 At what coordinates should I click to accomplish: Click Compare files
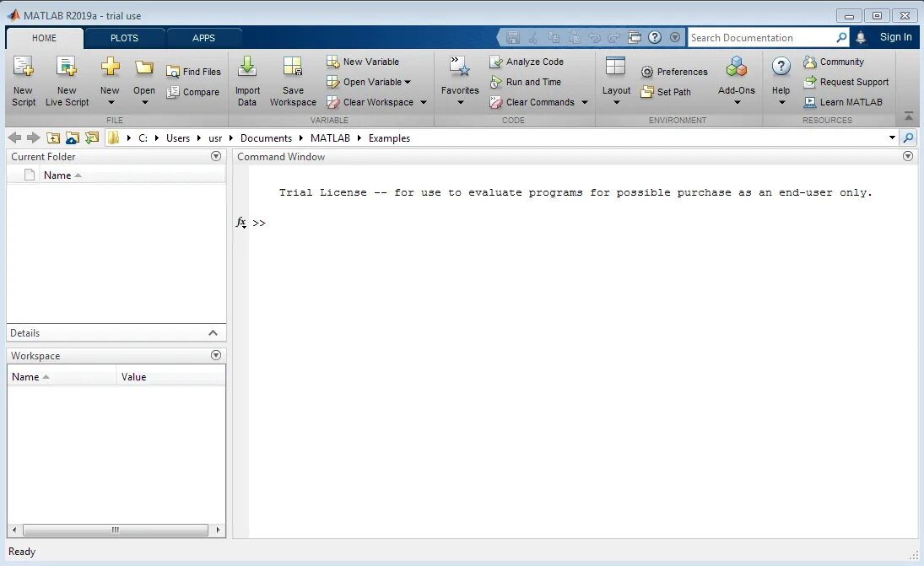192,92
